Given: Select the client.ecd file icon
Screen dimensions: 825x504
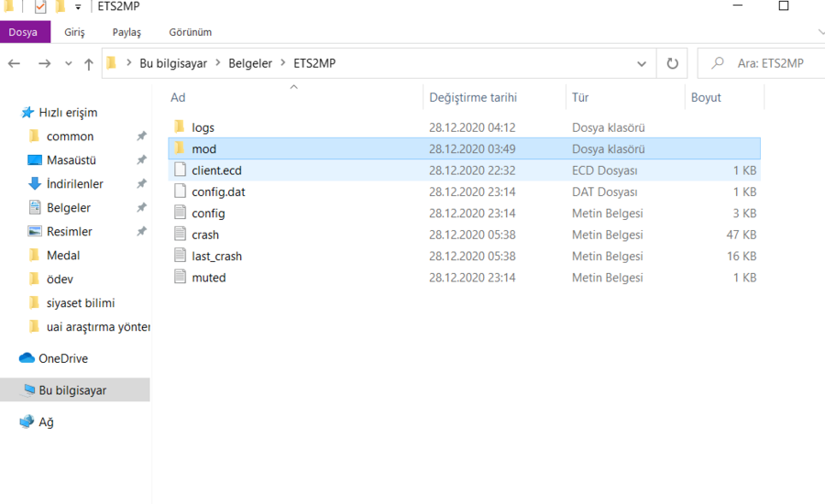Looking at the screenshot, I should click(180, 170).
